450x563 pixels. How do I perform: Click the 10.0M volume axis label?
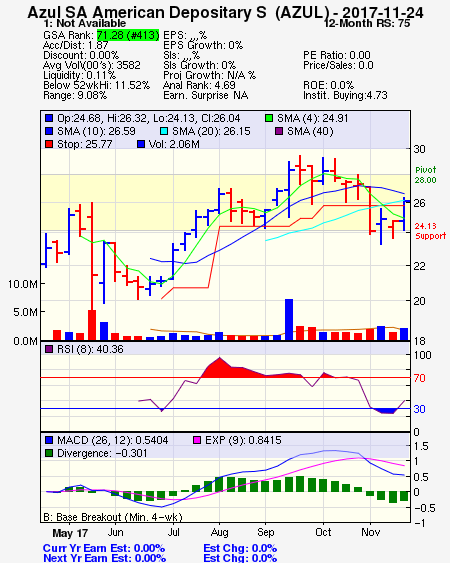[x=23, y=284]
